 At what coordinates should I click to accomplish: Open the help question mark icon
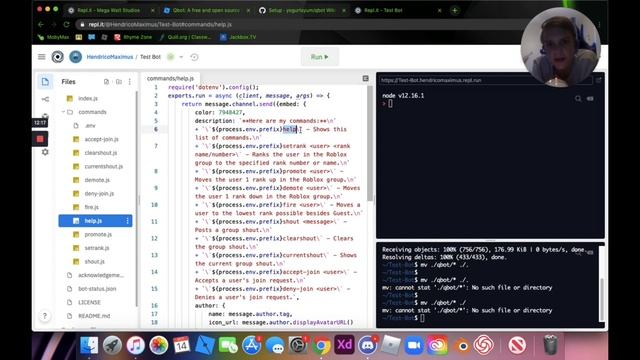click(x=45, y=316)
